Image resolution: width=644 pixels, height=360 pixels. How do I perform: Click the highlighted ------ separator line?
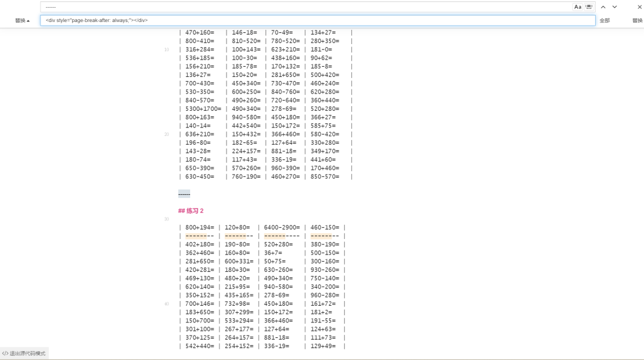pyautogui.click(x=184, y=194)
